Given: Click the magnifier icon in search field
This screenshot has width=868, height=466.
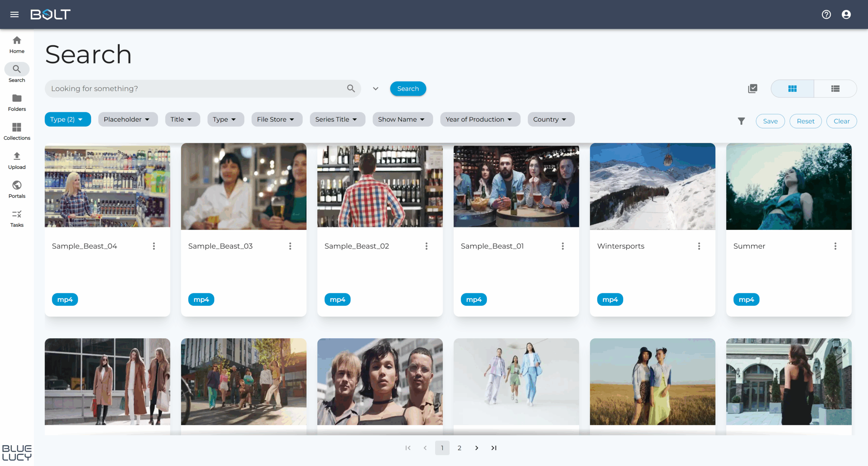Looking at the screenshot, I should coord(351,88).
